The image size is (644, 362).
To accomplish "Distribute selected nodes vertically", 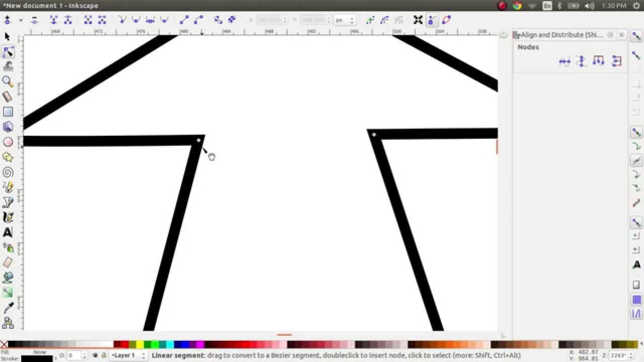I will (616, 62).
